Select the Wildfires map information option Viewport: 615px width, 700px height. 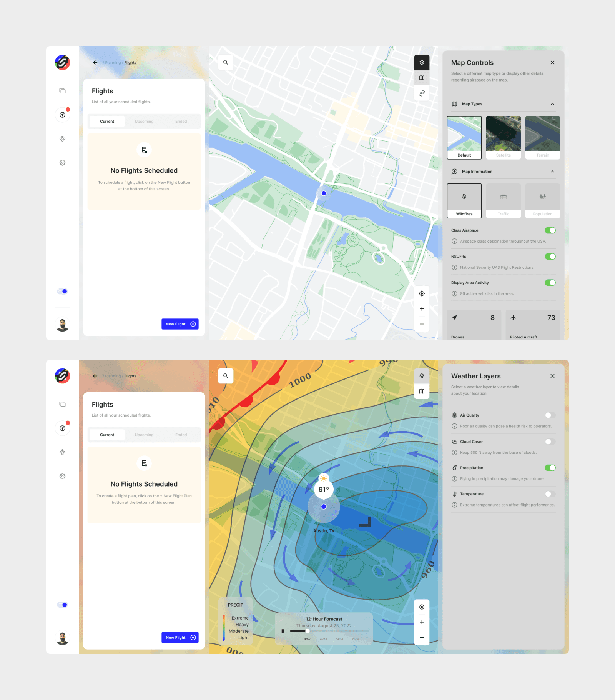tap(464, 201)
